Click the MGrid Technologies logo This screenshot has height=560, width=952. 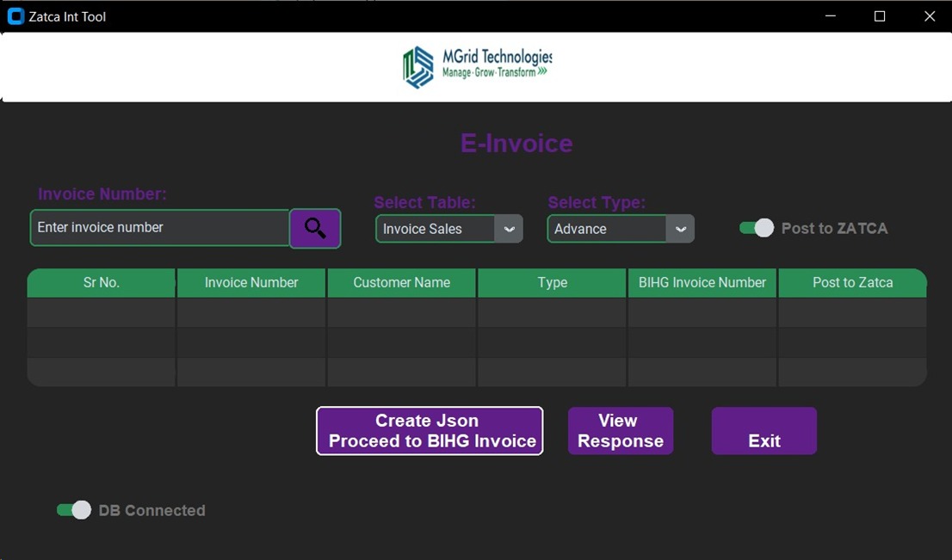[x=477, y=67]
